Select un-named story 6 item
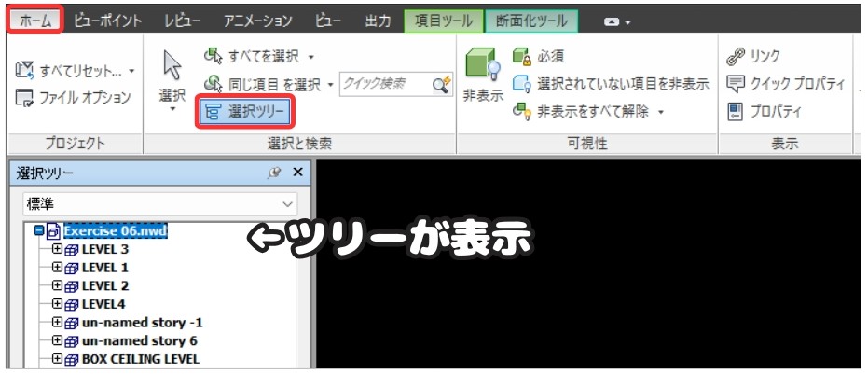868x374 pixels. pos(140,340)
